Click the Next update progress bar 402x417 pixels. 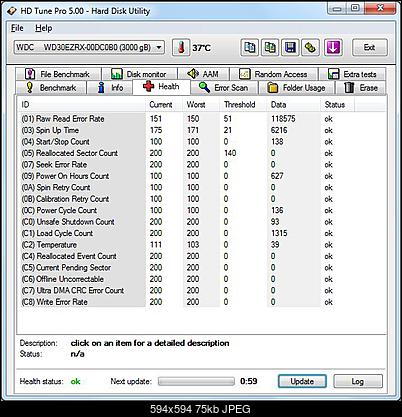[196, 381]
